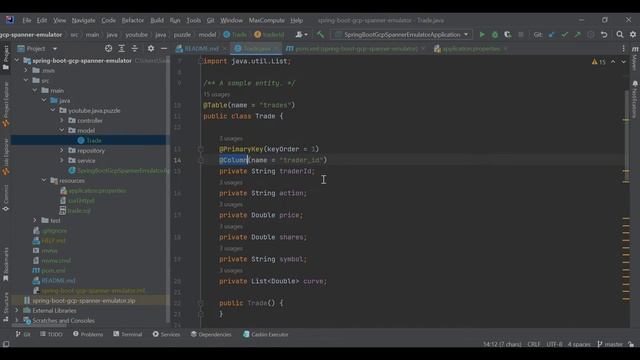Update project via the Git blue arrow icon
This screenshot has height=360, width=640.
click(551, 35)
